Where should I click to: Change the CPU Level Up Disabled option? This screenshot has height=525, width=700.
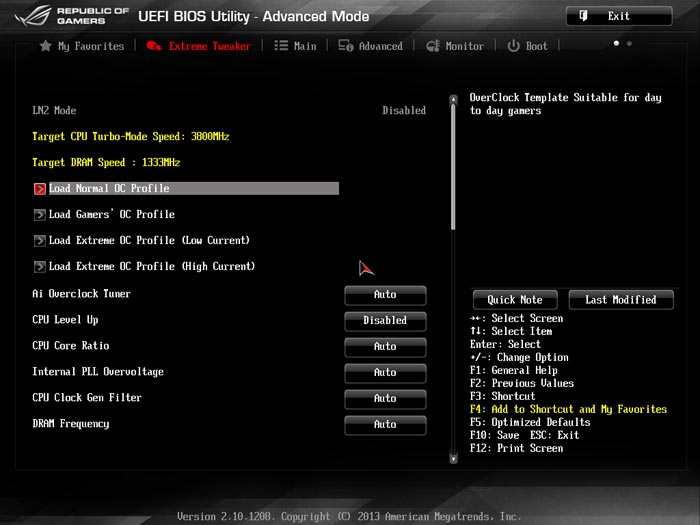[385, 321]
